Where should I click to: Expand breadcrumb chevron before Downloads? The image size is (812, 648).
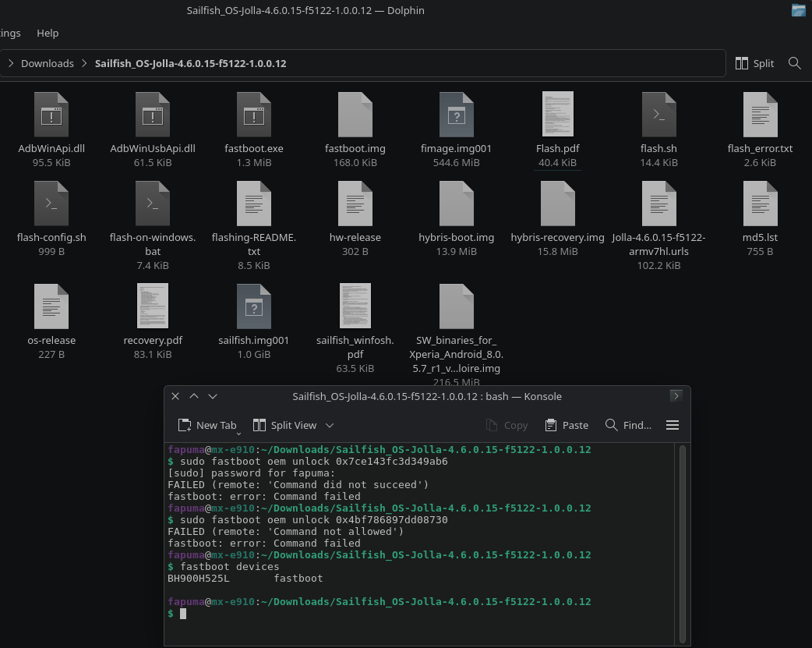point(10,63)
